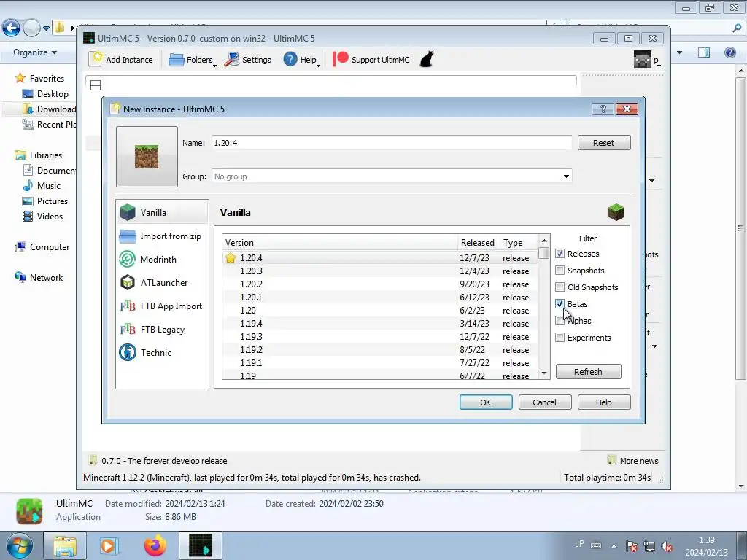This screenshot has height=560, width=747.
Task: Click the version list scroll up arrow
Action: coord(544,241)
